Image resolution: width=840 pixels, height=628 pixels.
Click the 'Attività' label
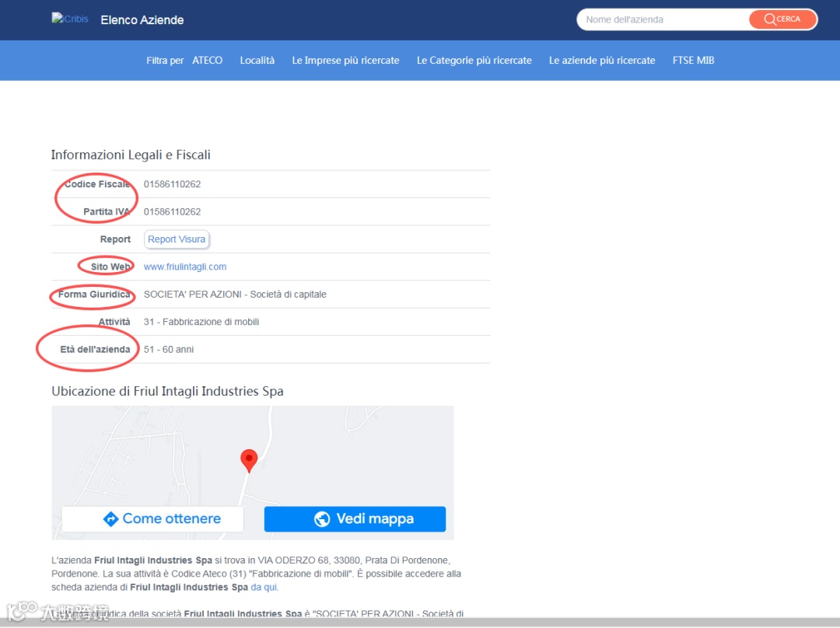114,322
